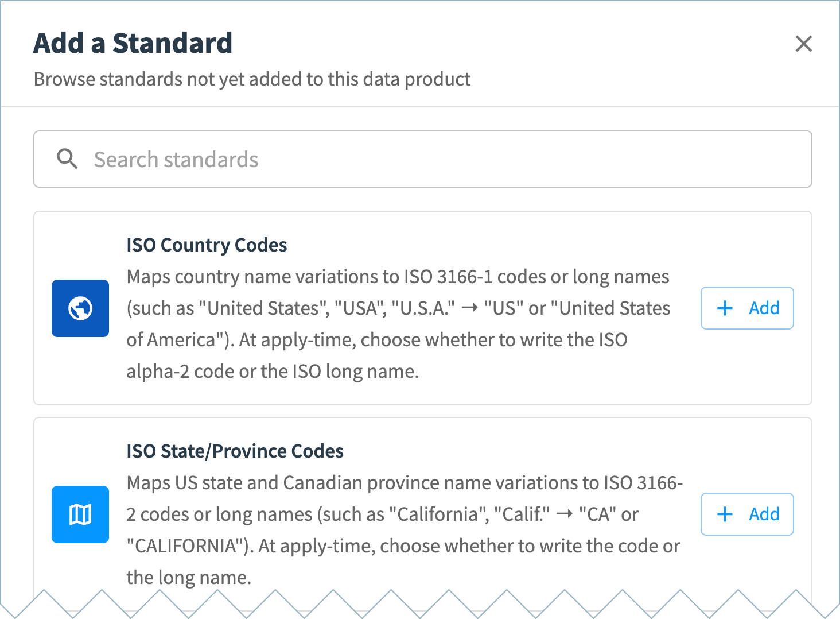Viewport: 840px width, 619px height.
Task: Click the arrow symbol before "CA" example
Action: point(565,514)
